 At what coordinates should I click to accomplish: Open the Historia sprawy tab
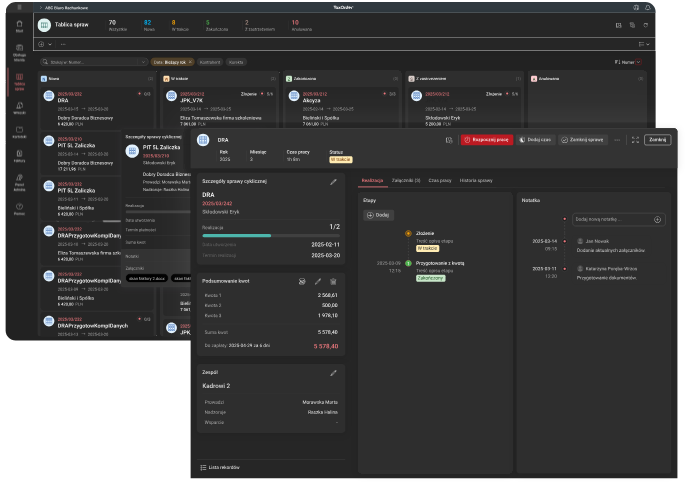click(x=476, y=179)
